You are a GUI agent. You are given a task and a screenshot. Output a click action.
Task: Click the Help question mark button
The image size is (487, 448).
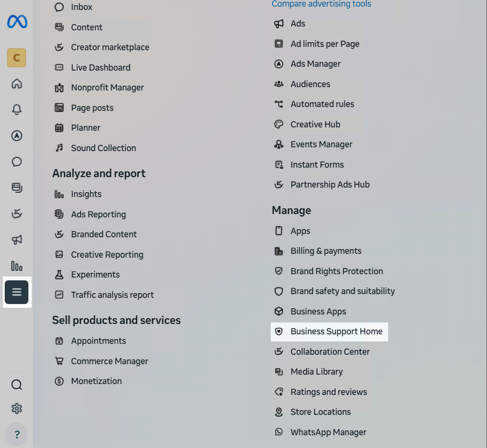coord(17,434)
